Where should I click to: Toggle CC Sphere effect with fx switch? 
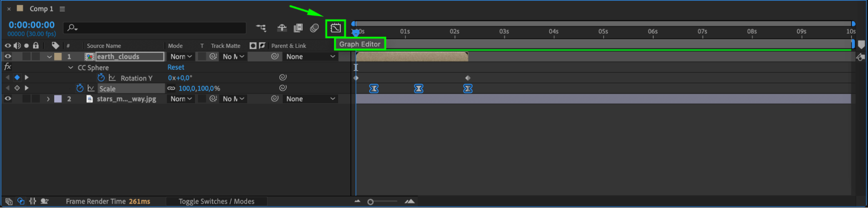click(x=7, y=67)
